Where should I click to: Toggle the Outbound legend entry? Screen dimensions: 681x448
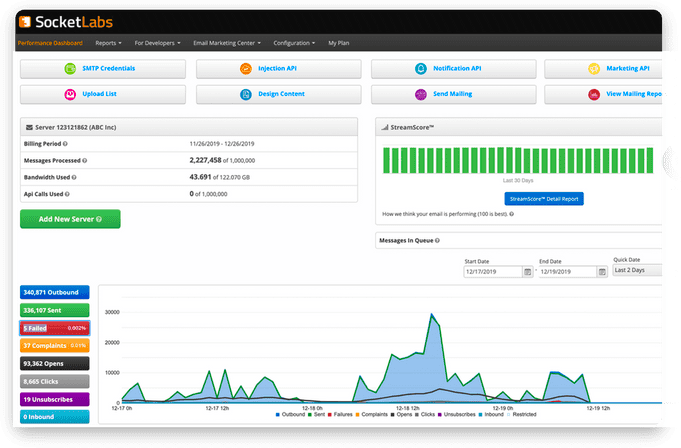pos(291,415)
